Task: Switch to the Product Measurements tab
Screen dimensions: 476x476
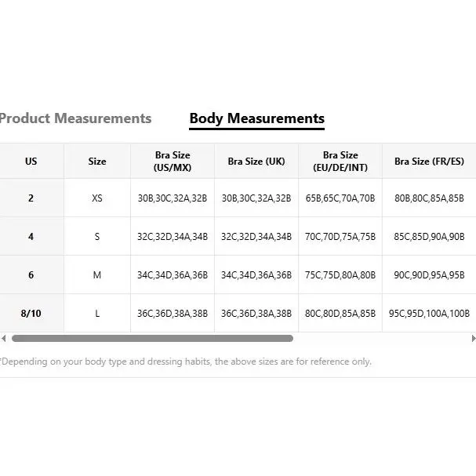Action: click(x=75, y=118)
